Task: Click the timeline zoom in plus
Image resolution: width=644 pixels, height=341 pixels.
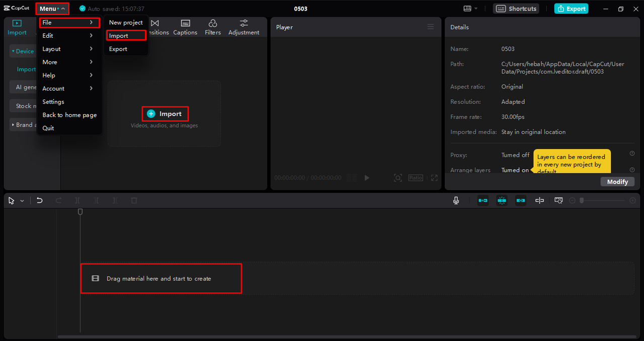Action: pos(633,200)
